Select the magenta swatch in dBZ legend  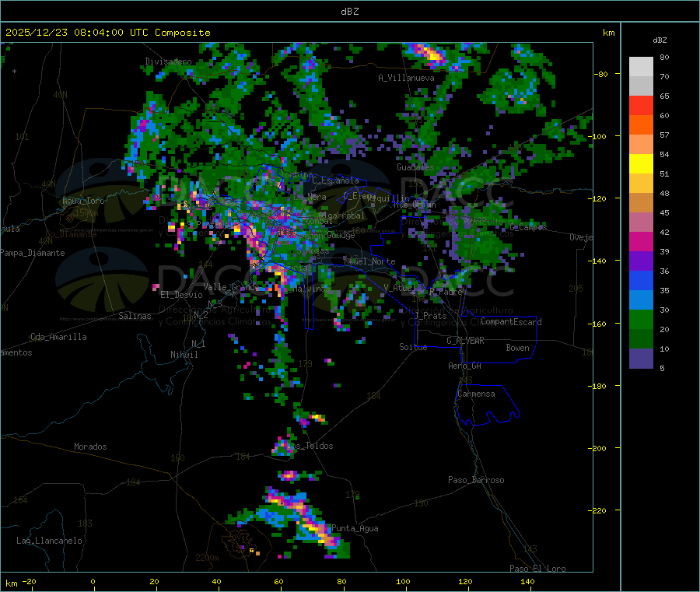click(641, 241)
